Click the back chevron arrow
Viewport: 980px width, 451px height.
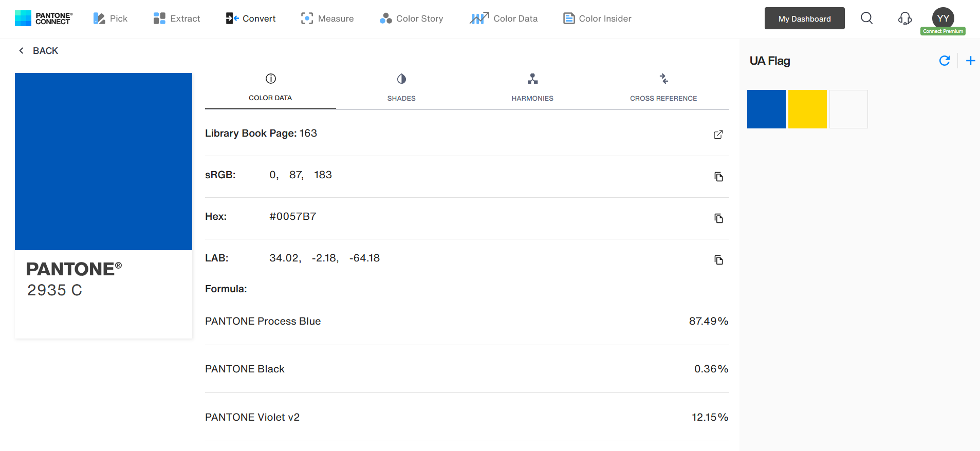[21, 50]
